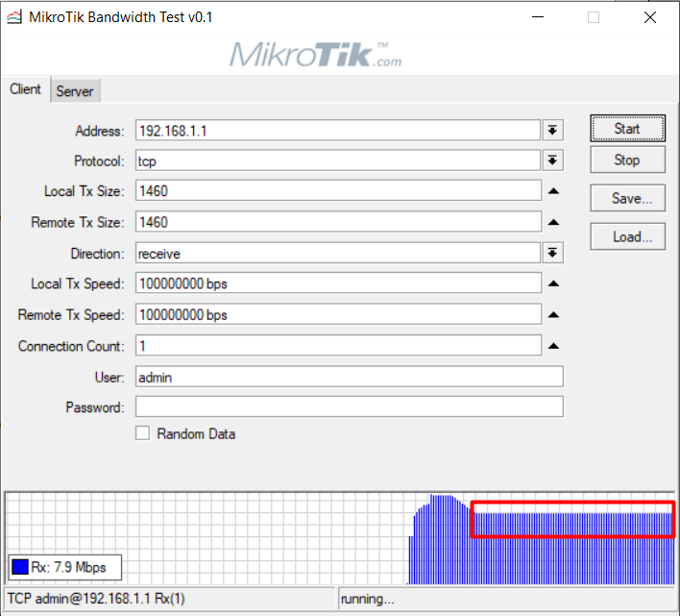
Task: Focus the Local Tx Size field
Action: pos(338,191)
